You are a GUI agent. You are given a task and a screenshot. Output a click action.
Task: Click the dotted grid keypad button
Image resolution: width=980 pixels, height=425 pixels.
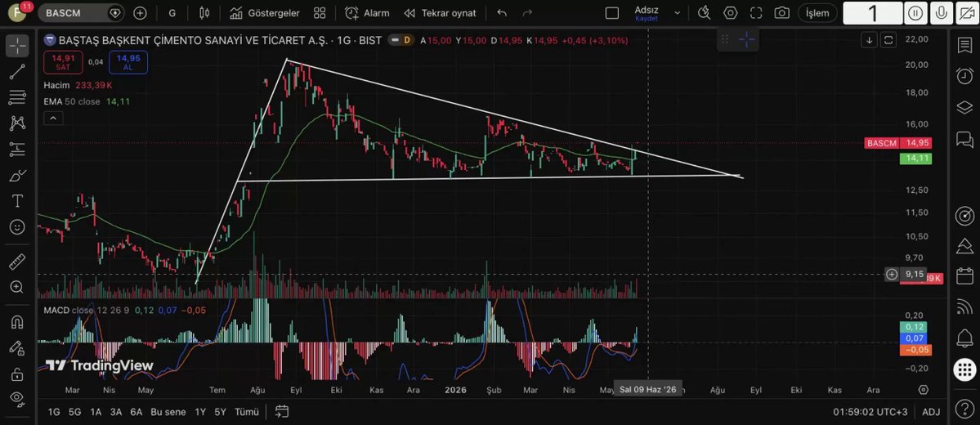[964, 369]
